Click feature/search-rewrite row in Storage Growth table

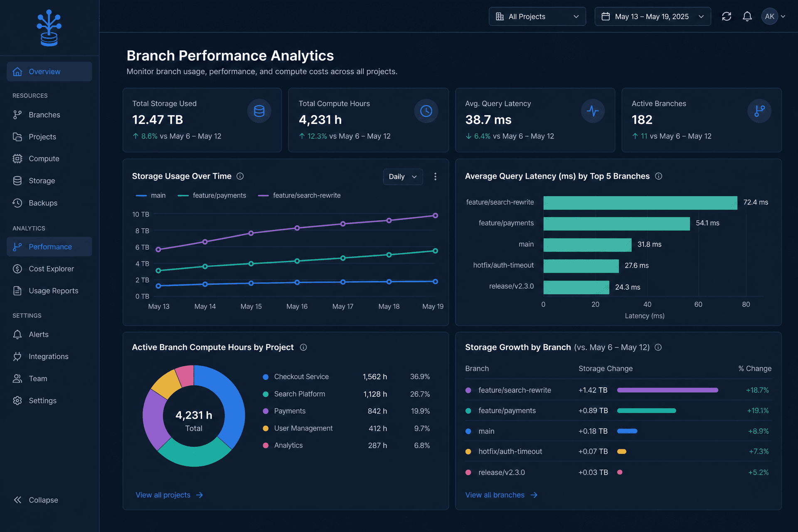[618, 390]
